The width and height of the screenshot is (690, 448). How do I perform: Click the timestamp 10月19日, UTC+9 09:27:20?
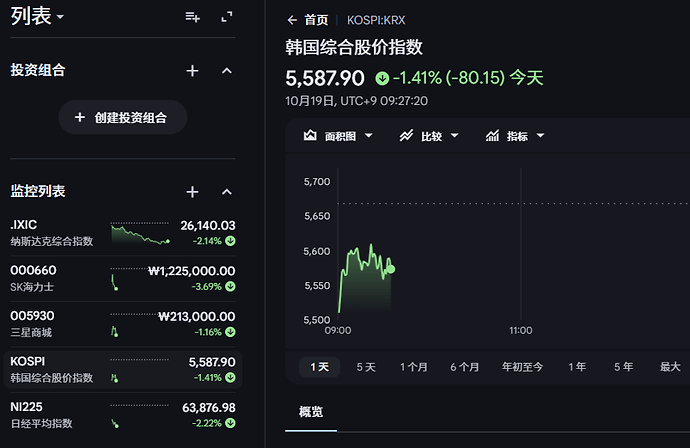pyautogui.click(x=356, y=101)
